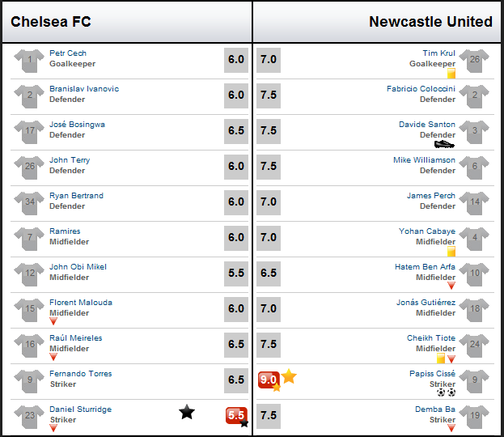Click black star next to Daniel Sturridge
The image size is (504, 437).
tap(187, 412)
